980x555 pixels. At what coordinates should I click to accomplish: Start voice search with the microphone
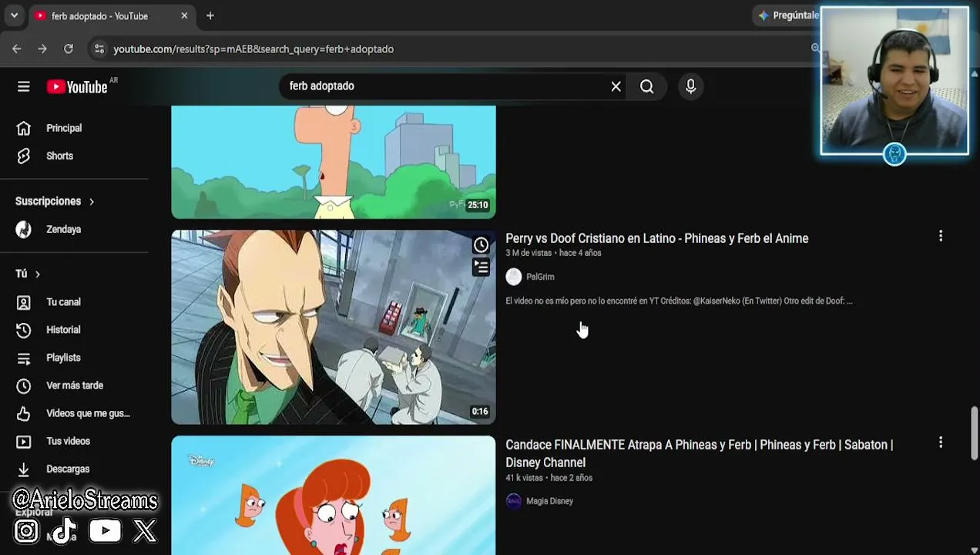tap(690, 86)
